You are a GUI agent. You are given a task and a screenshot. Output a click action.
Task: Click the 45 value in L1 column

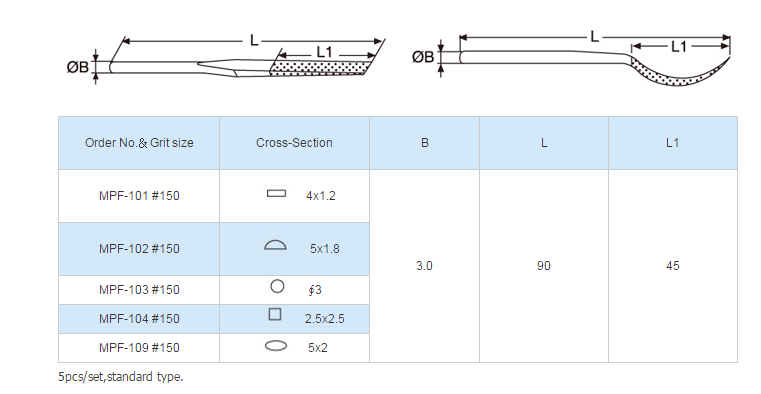(673, 266)
